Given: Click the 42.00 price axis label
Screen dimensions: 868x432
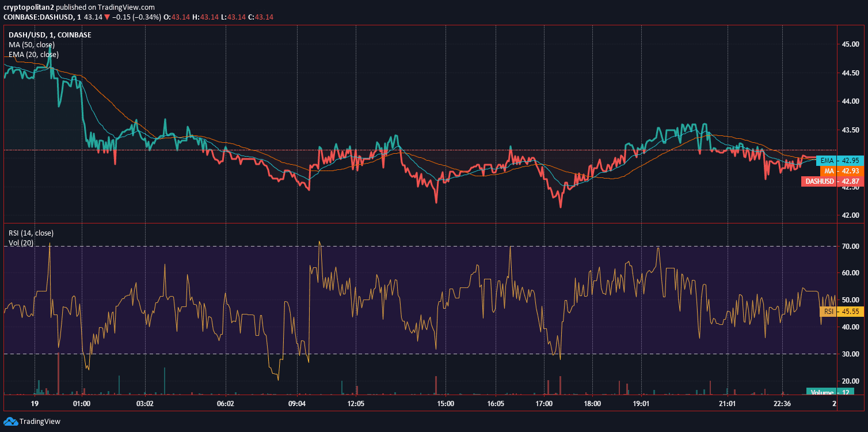Looking at the screenshot, I should coord(851,215).
